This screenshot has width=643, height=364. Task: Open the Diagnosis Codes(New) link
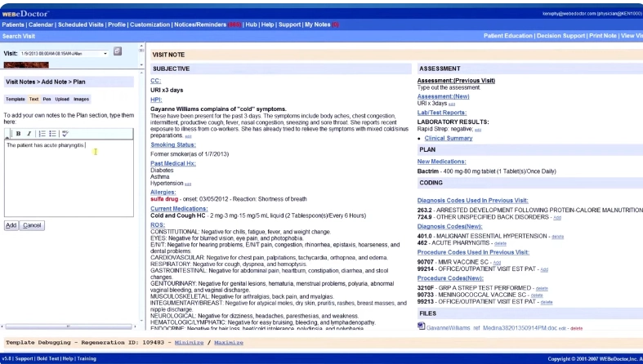tap(450, 226)
